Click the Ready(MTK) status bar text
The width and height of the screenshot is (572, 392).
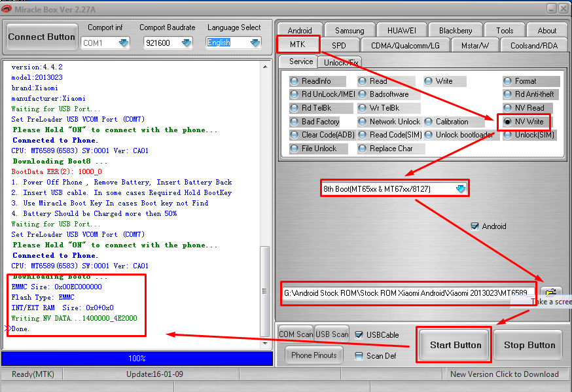33,374
